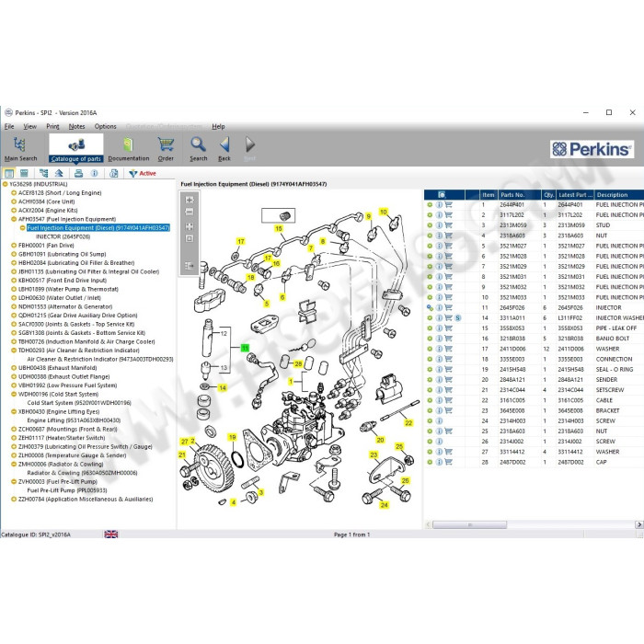Open the Order cart toolbar icon
The image size is (644, 644).
click(x=166, y=149)
